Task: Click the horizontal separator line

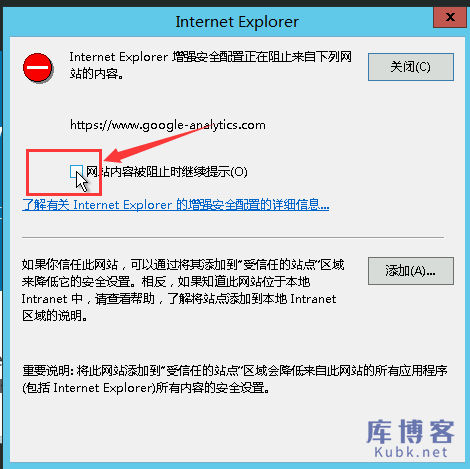Action: [233, 238]
